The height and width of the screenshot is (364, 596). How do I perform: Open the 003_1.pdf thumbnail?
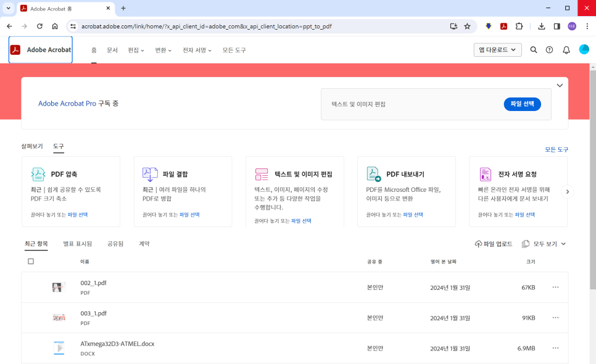[59, 318]
